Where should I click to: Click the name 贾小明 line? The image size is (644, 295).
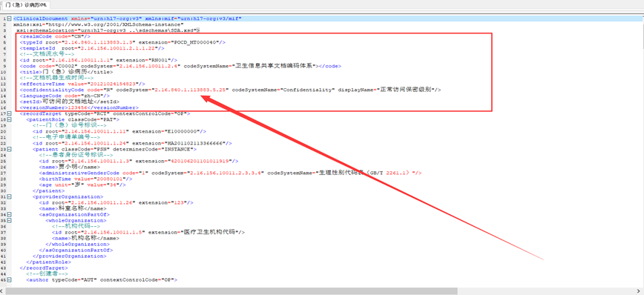click(70, 167)
